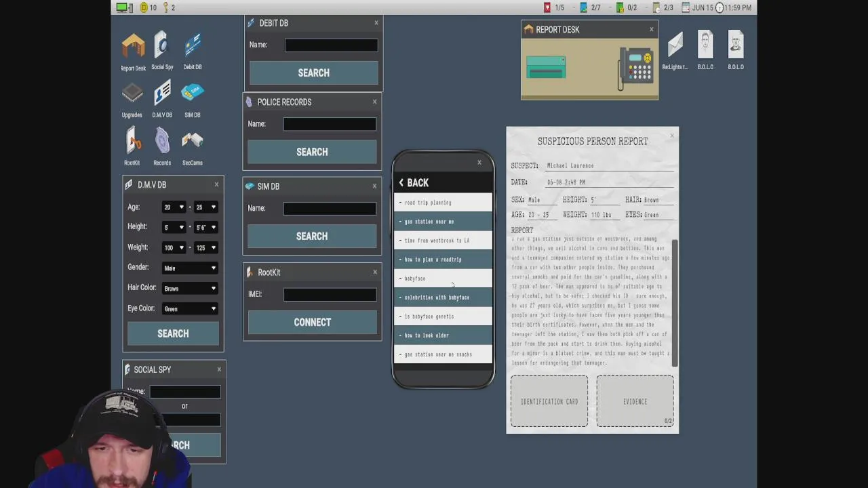The width and height of the screenshot is (868, 488).
Task: Open the maximum Weight dropdown showing 125
Action: pyautogui.click(x=206, y=247)
